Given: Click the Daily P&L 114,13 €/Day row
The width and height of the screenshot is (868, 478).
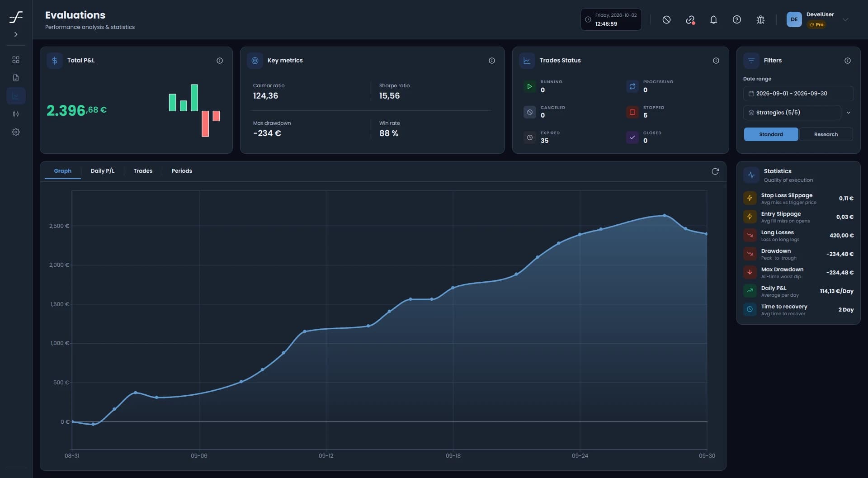Looking at the screenshot, I should (x=798, y=291).
